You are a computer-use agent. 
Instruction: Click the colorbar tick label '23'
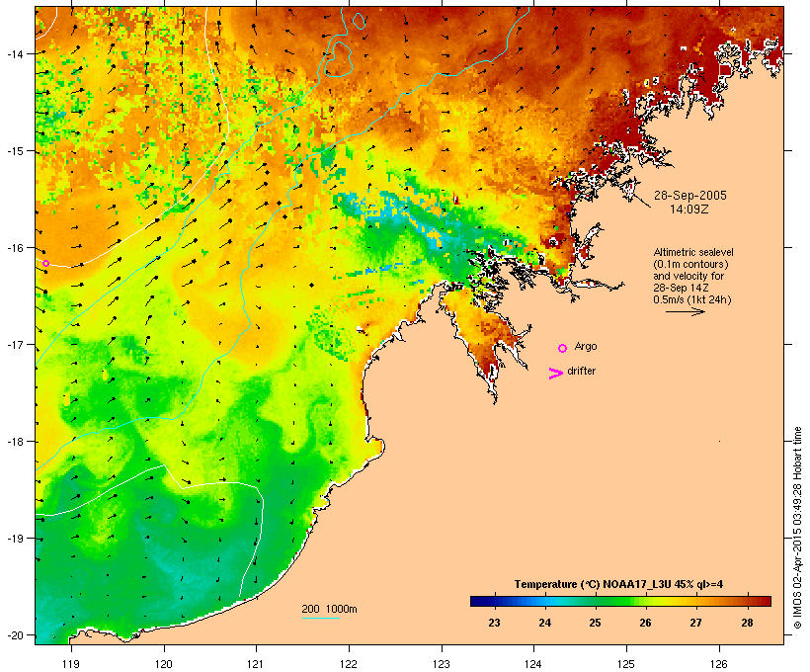click(x=494, y=623)
